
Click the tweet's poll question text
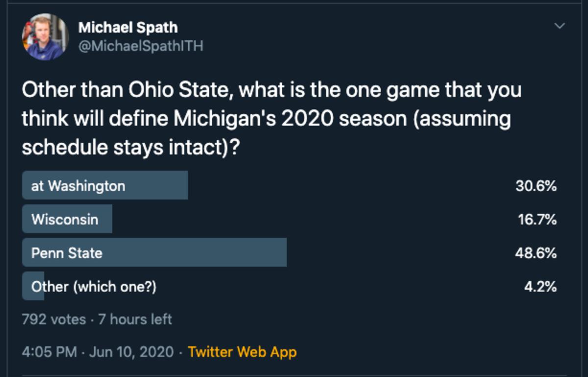[x=271, y=118]
